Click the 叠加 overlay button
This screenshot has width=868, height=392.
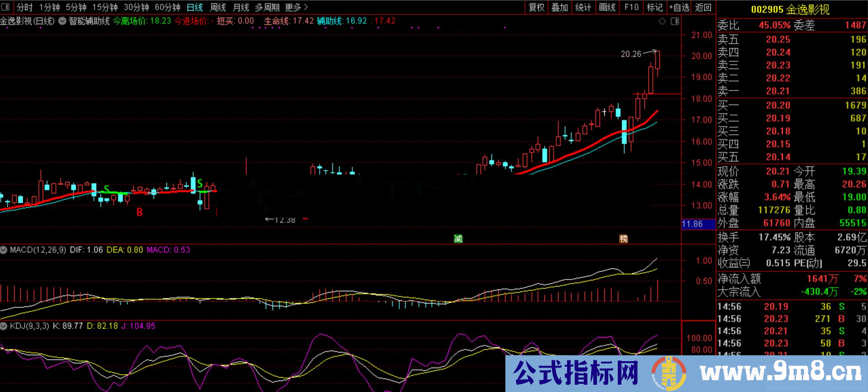coord(560,7)
